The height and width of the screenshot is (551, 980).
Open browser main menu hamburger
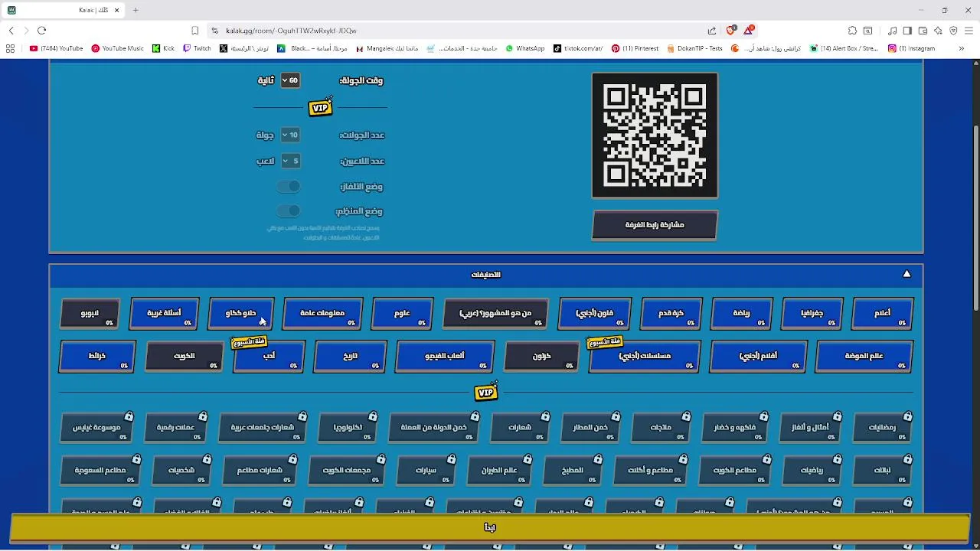pos(969,31)
